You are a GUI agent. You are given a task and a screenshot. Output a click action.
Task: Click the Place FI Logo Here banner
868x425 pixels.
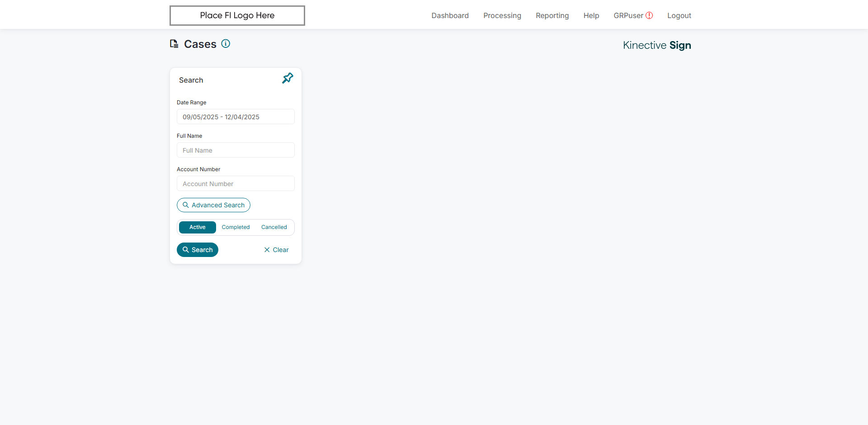coord(237,15)
